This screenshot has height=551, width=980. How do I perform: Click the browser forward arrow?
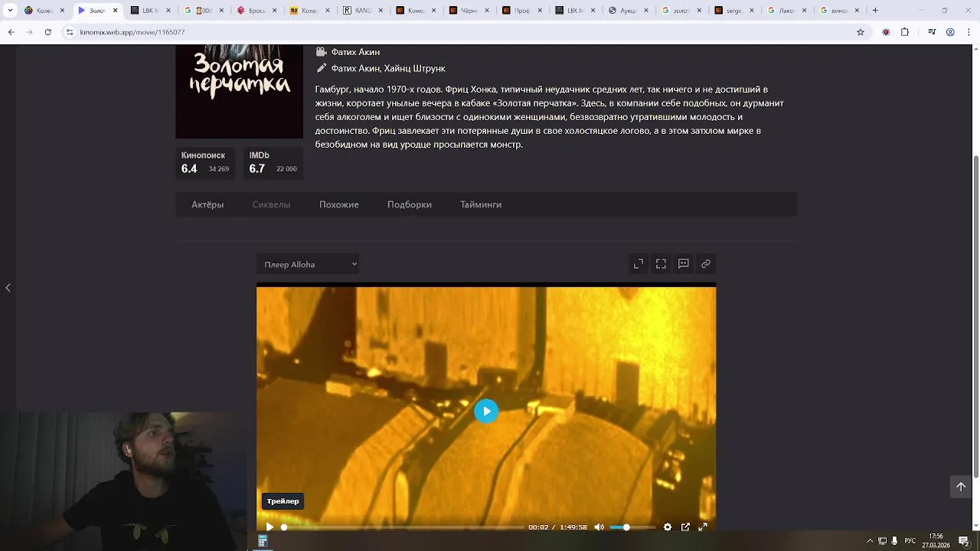(x=29, y=32)
